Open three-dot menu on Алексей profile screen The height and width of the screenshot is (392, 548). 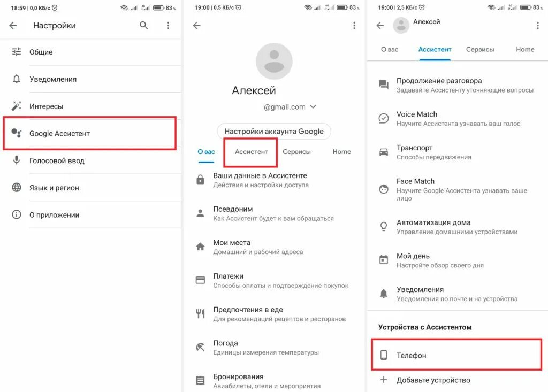point(354,26)
